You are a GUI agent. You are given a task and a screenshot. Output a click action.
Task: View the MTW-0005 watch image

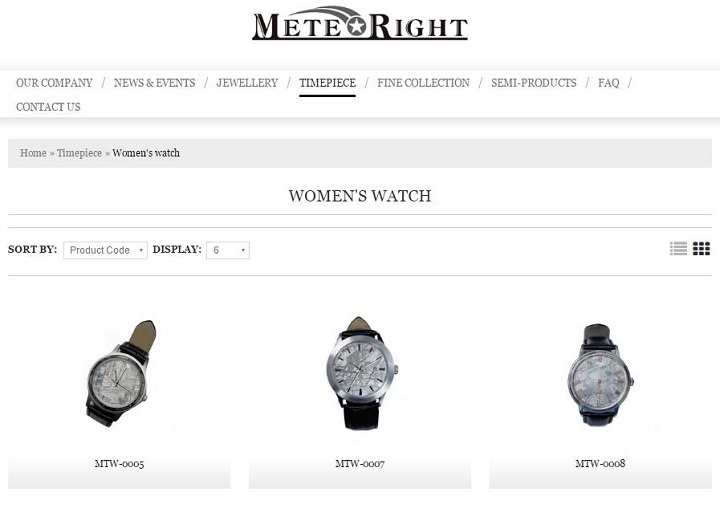(x=119, y=374)
